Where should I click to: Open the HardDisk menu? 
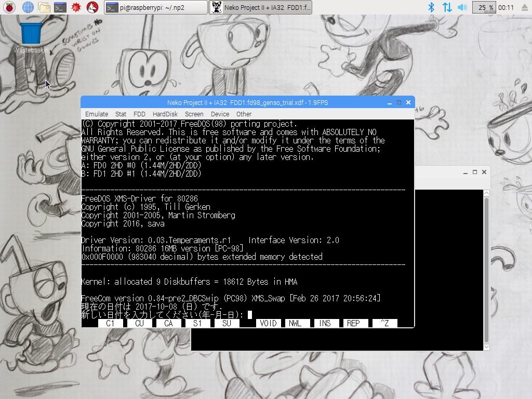click(x=165, y=114)
